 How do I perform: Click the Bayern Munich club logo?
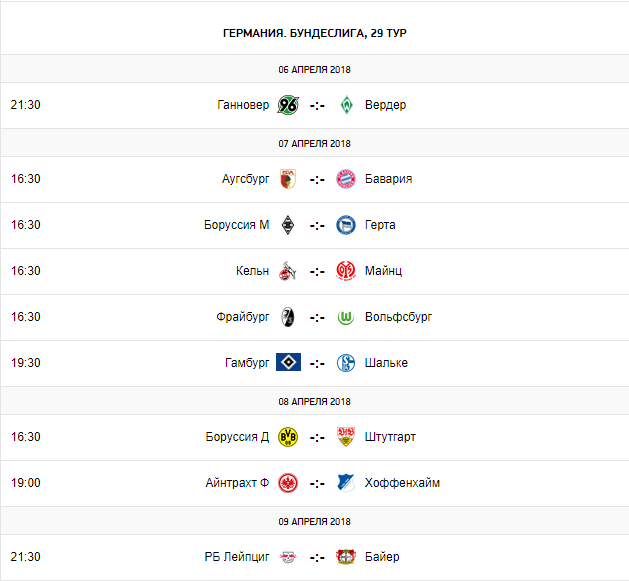(346, 179)
